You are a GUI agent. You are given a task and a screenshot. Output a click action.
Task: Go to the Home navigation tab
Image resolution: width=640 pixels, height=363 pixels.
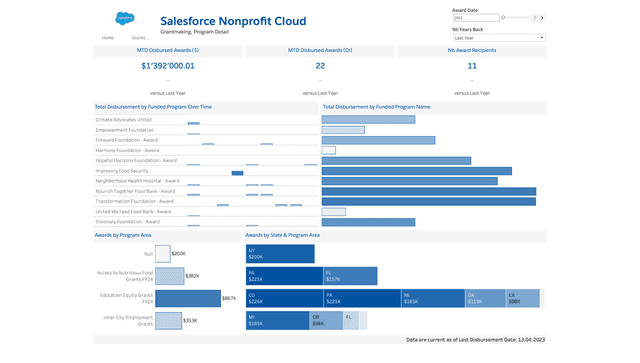(x=108, y=38)
